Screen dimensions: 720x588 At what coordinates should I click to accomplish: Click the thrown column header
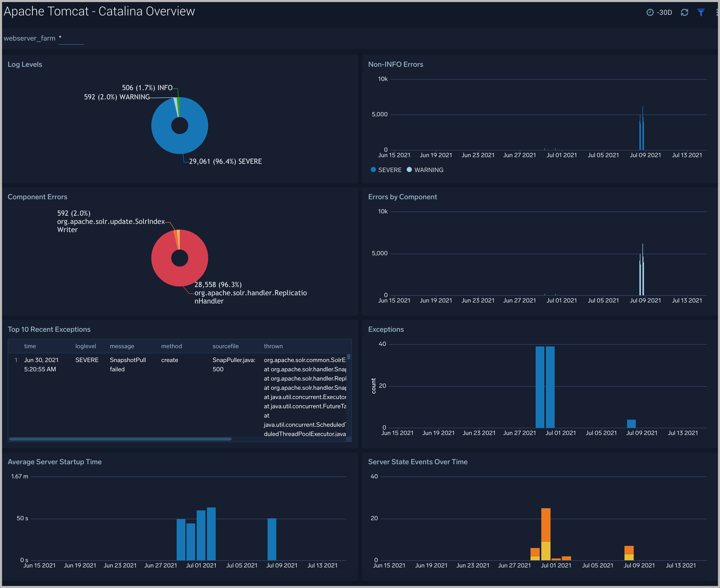(x=273, y=346)
